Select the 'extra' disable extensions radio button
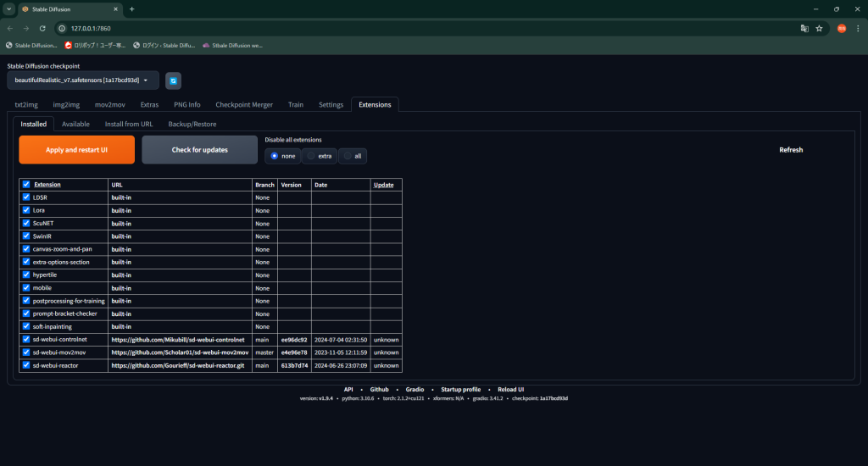 tap(311, 156)
